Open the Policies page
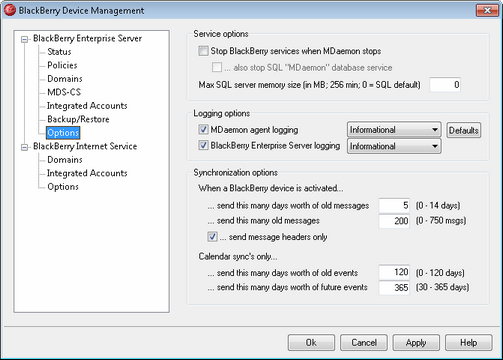Image resolution: width=503 pixels, height=360 pixels. point(62,65)
